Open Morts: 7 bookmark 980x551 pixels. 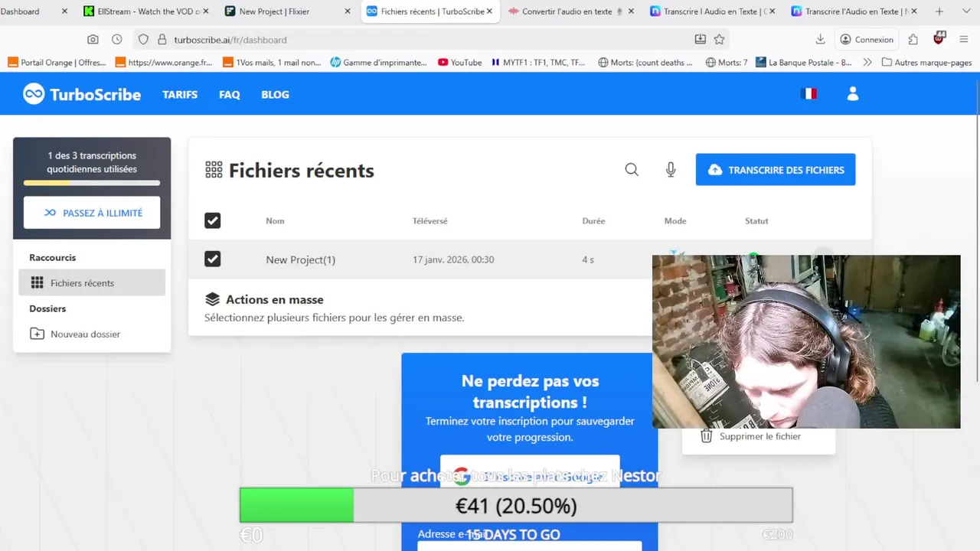pos(726,63)
